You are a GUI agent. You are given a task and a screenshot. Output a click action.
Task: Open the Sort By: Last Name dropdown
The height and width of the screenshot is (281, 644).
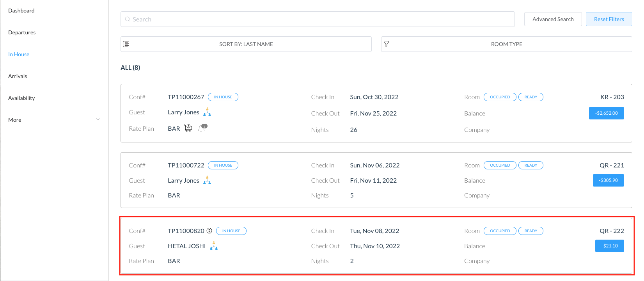(x=246, y=44)
